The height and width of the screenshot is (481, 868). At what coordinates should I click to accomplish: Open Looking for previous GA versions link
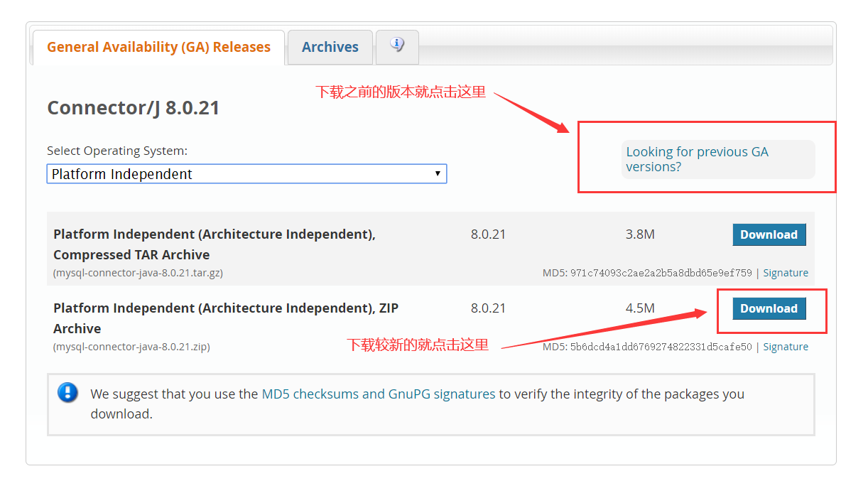coord(696,159)
